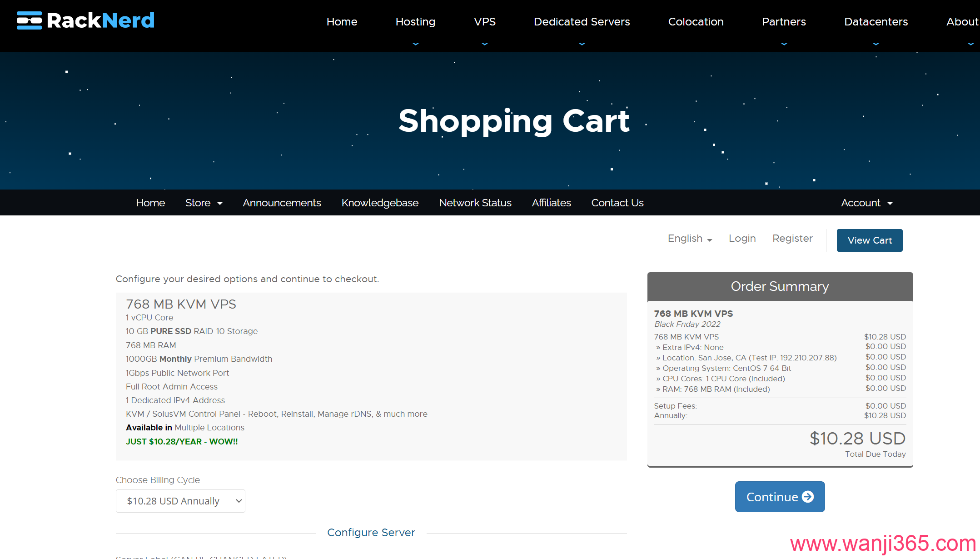Expand chevron under Datacenters
980x559 pixels.
click(876, 44)
